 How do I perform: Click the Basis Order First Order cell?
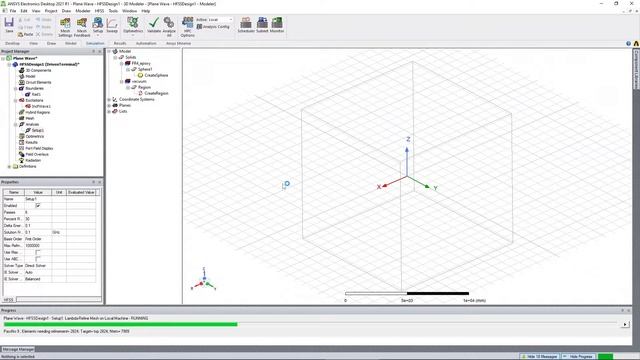pos(38,239)
